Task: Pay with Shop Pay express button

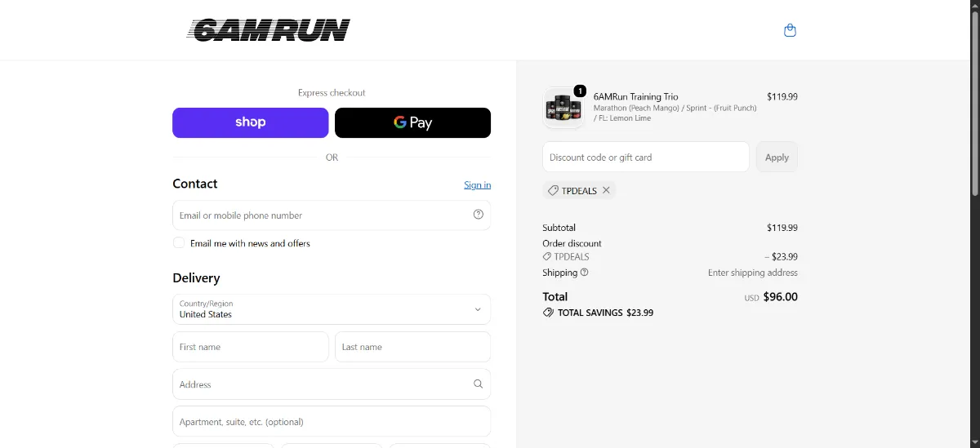Action: click(250, 122)
